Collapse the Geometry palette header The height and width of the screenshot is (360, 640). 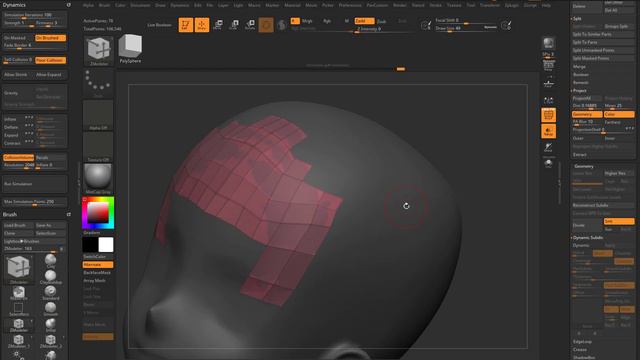click(584, 166)
